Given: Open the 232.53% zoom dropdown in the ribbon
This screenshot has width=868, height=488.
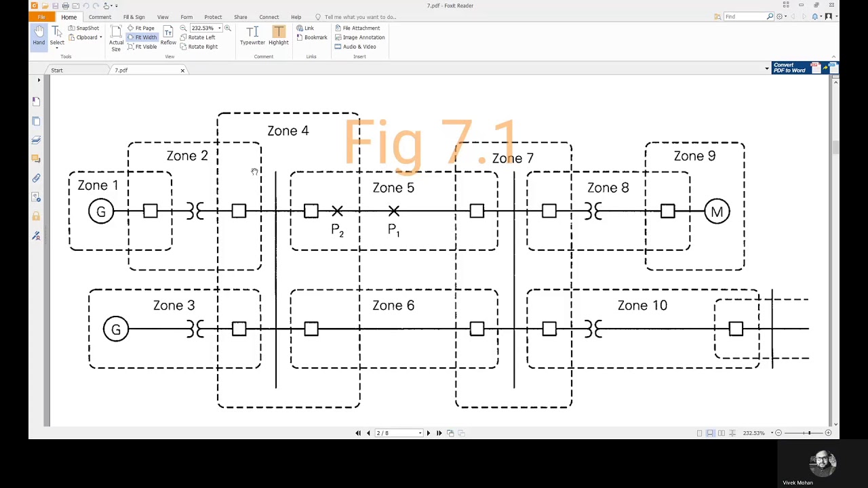Looking at the screenshot, I should 219,28.
